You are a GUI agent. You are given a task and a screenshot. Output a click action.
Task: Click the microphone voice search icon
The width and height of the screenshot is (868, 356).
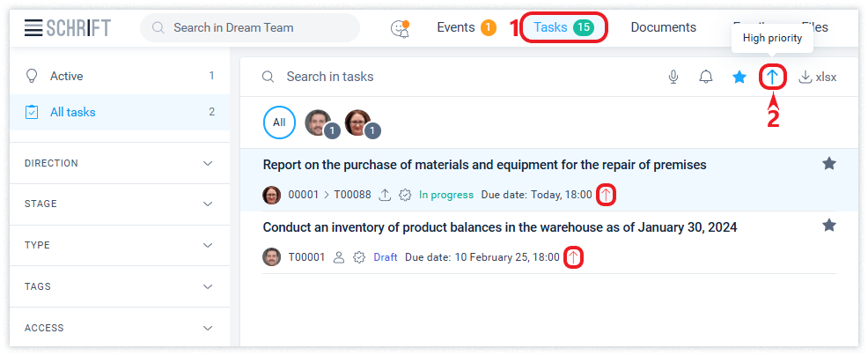click(673, 78)
